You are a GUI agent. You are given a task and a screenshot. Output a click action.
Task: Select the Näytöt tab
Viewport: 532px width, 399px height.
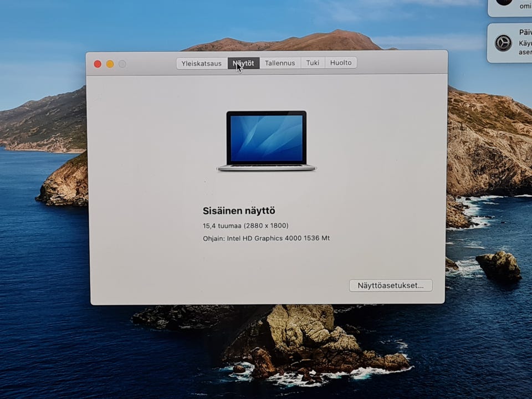click(x=243, y=63)
